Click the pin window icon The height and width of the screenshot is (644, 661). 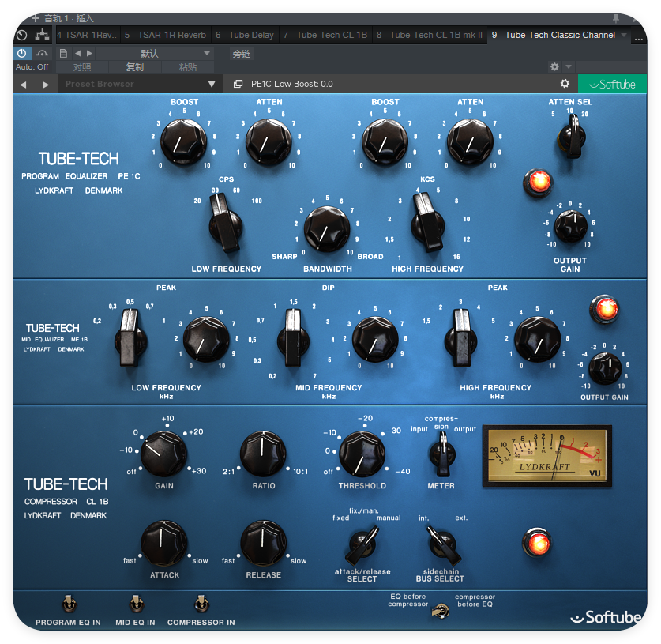coord(616,18)
